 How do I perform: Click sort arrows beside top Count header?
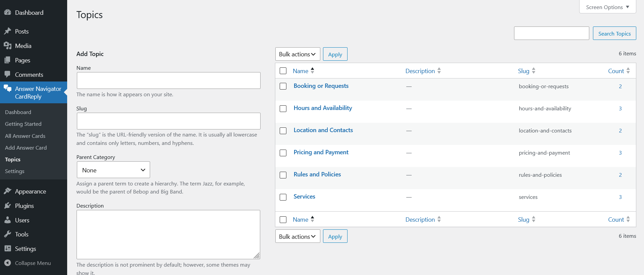628,71
